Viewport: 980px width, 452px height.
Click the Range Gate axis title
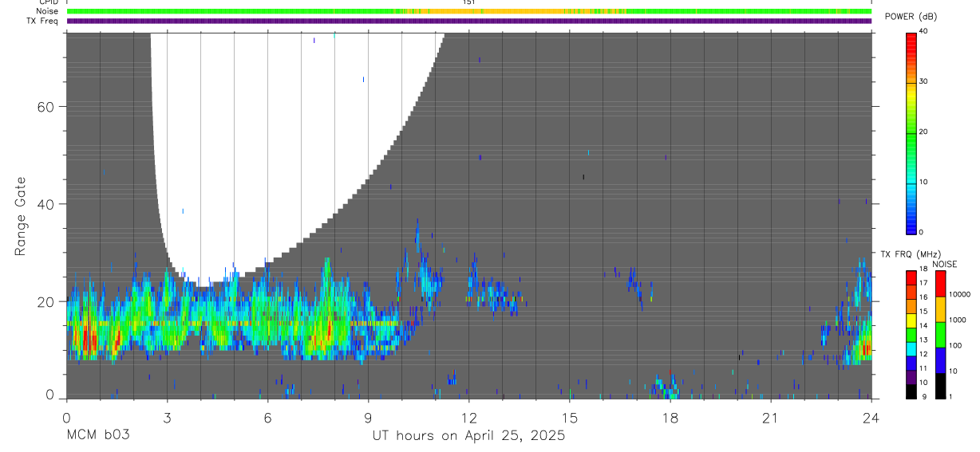click(x=20, y=216)
